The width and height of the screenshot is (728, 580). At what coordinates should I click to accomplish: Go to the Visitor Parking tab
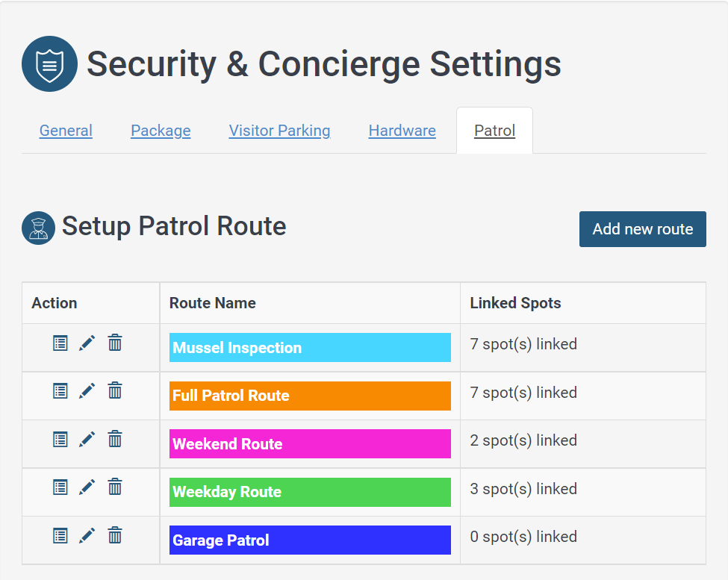(x=279, y=131)
